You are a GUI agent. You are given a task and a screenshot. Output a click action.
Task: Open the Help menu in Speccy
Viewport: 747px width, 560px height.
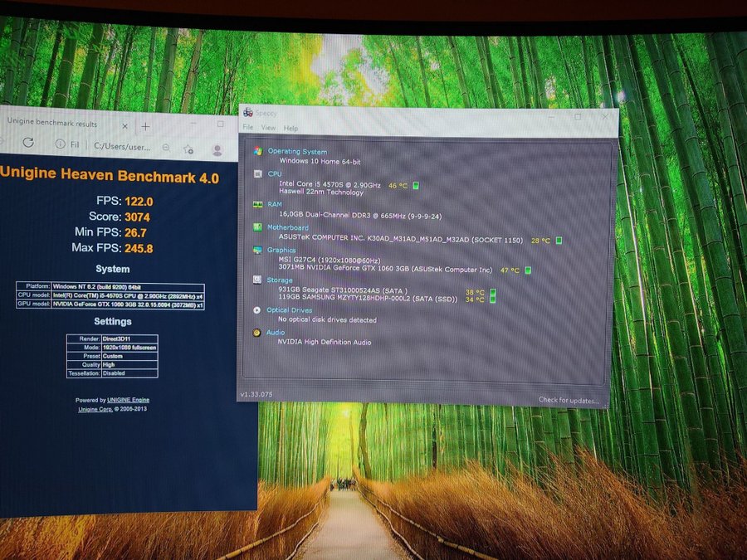pyautogui.click(x=290, y=129)
